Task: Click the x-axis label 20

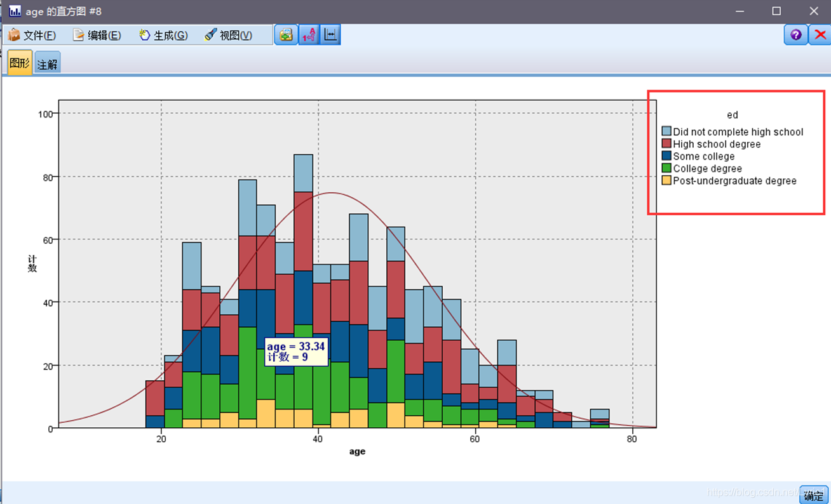Action: [x=161, y=438]
